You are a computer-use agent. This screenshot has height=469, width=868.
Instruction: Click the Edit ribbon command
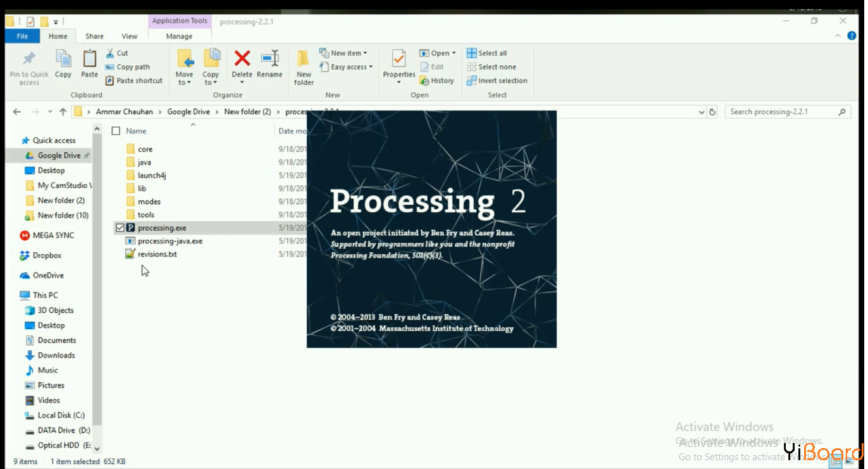[x=432, y=67]
